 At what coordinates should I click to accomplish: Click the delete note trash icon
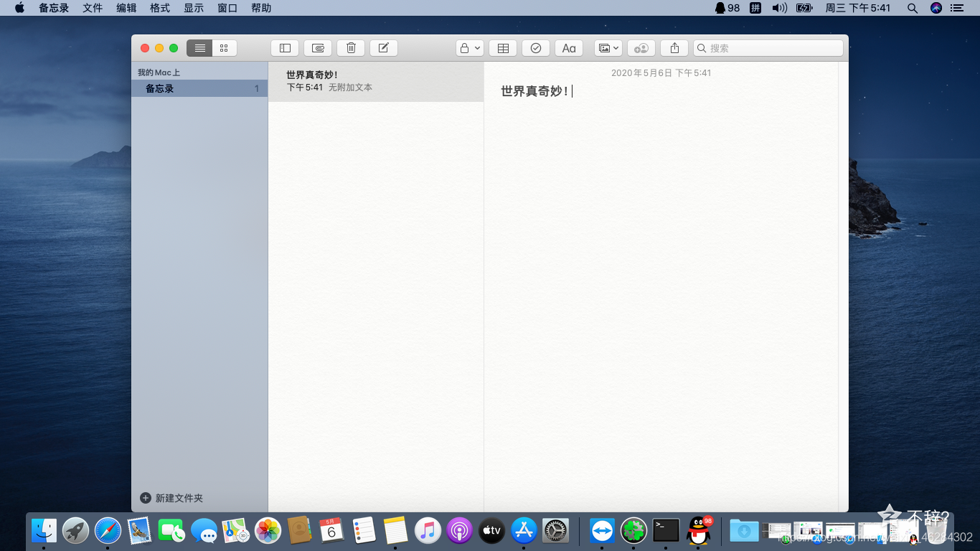(351, 48)
